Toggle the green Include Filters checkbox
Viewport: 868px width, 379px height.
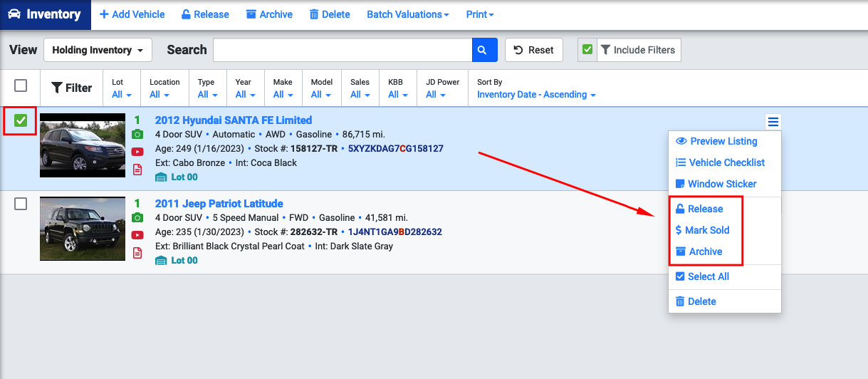[x=587, y=50]
